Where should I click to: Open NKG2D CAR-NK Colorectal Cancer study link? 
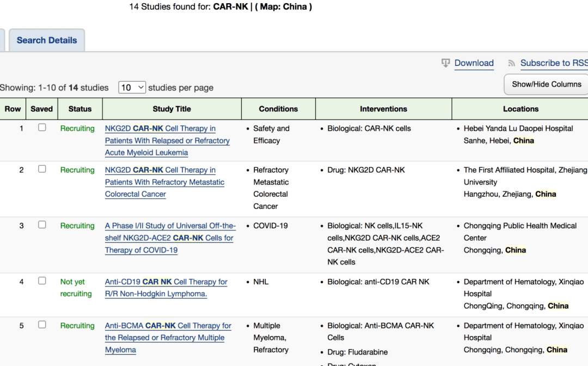coord(164,182)
